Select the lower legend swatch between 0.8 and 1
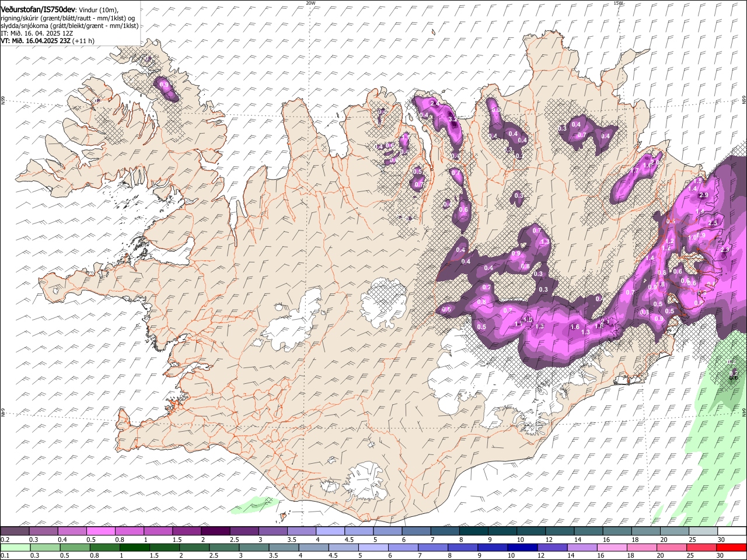The width and height of the screenshot is (747, 560). [104, 547]
